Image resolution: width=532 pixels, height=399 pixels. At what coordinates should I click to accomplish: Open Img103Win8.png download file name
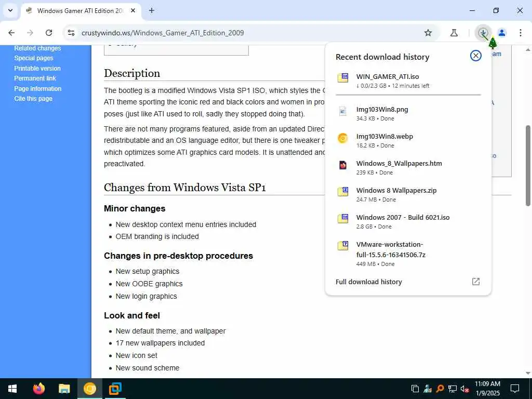(382, 109)
